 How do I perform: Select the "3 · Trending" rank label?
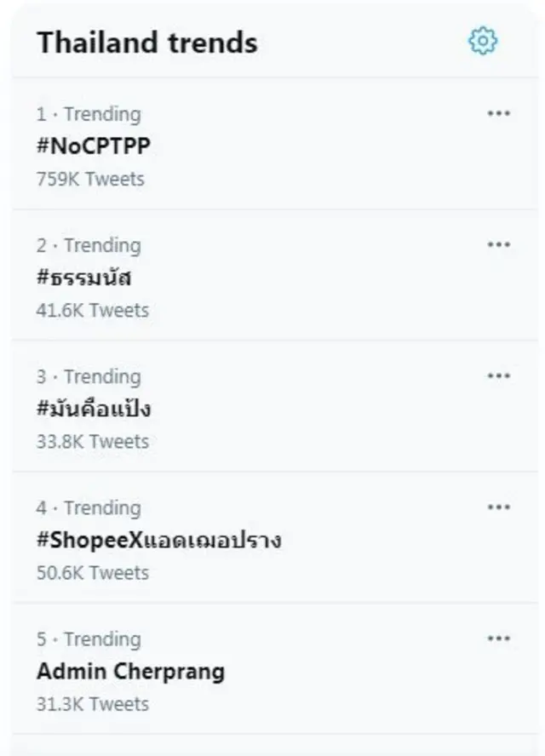click(x=89, y=376)
